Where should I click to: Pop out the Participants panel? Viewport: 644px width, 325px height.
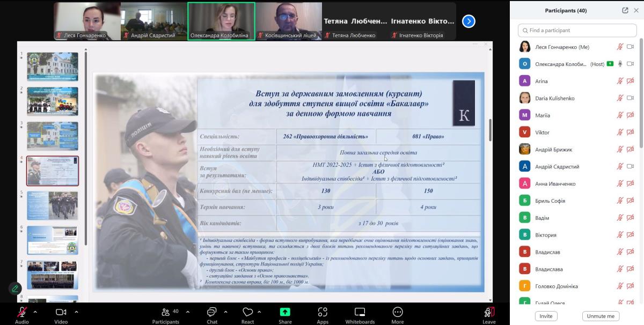(625, 10)
